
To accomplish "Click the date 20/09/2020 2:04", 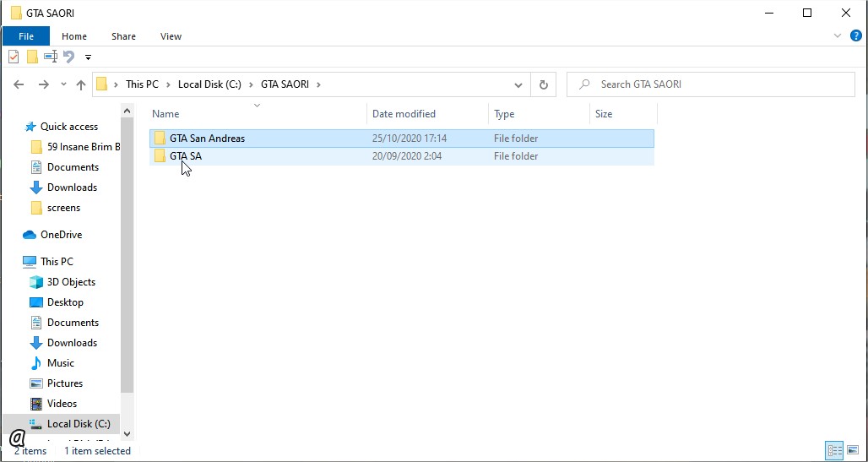I will pyautogui.click(x=407, y=156).
